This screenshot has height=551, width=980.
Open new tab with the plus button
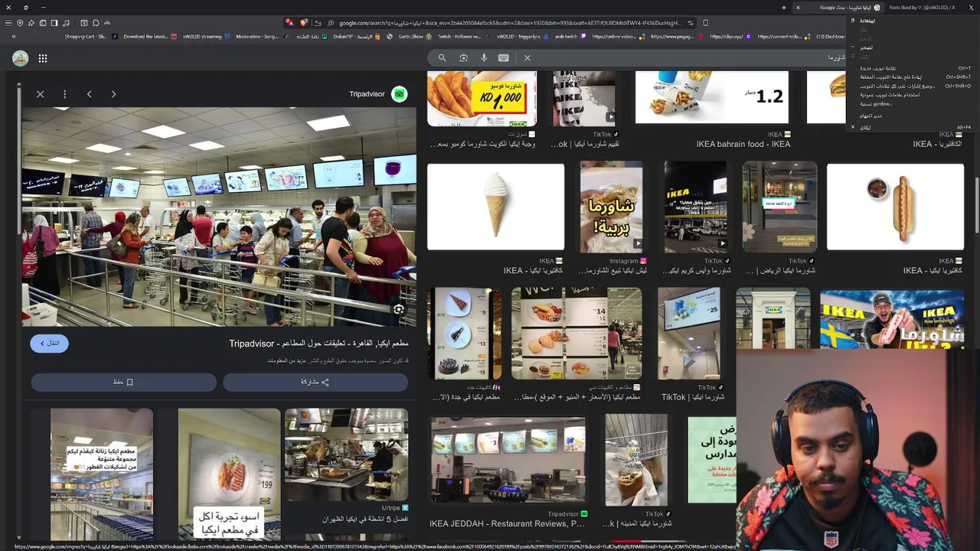coord(783,8)
